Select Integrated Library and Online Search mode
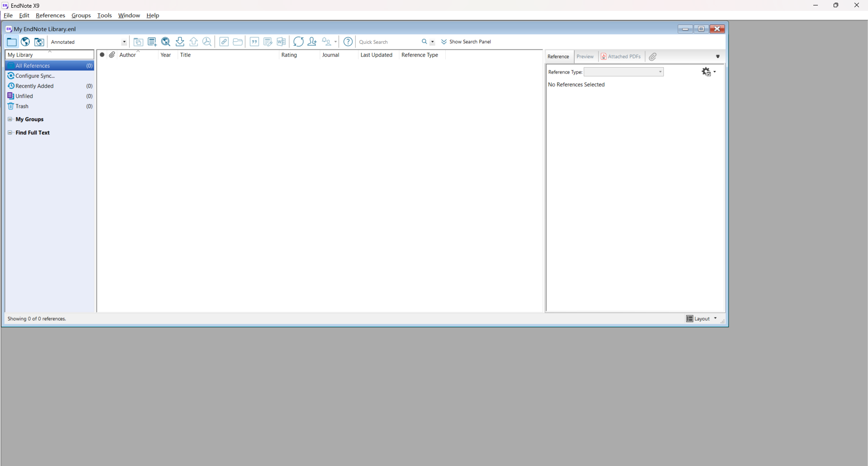This screenshot has height=466, width=868. 39,42
